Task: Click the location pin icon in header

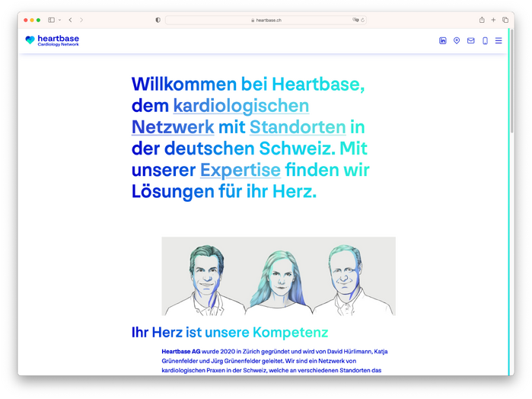Action: click(x=457, y=41)
